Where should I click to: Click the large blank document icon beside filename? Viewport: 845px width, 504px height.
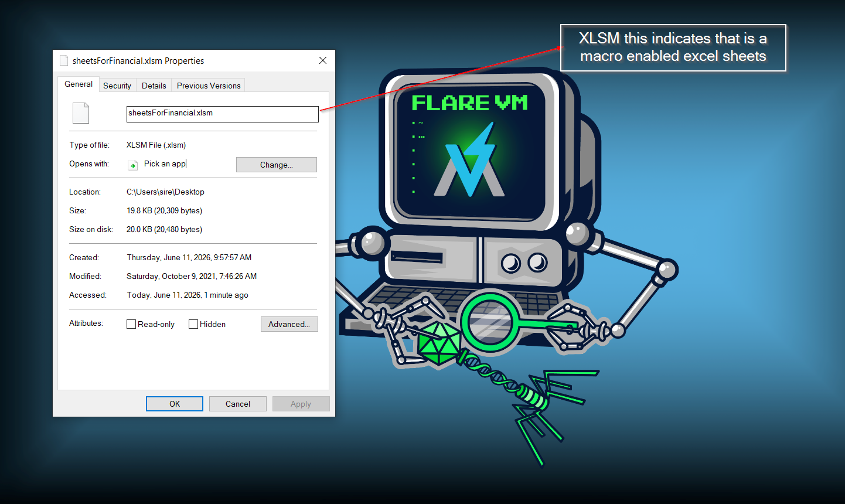point(81,113)
